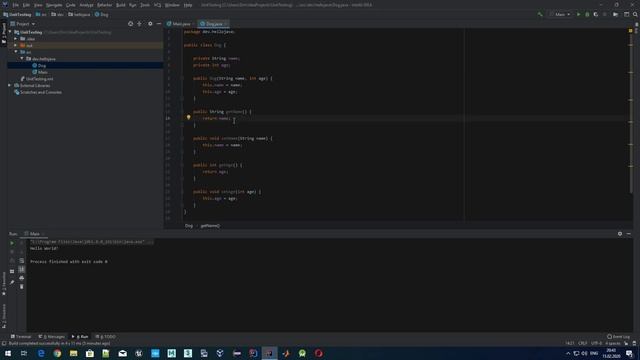The width and height of the screenshot is (640, 360).
Task: Click the locate/scroll from source target icon
Action: point(131,24)
